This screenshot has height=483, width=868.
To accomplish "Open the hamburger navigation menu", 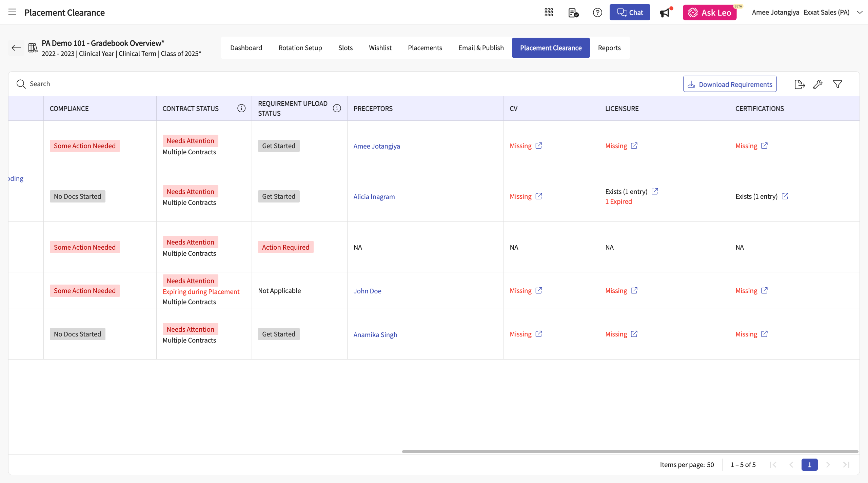I will pos(12,12).
